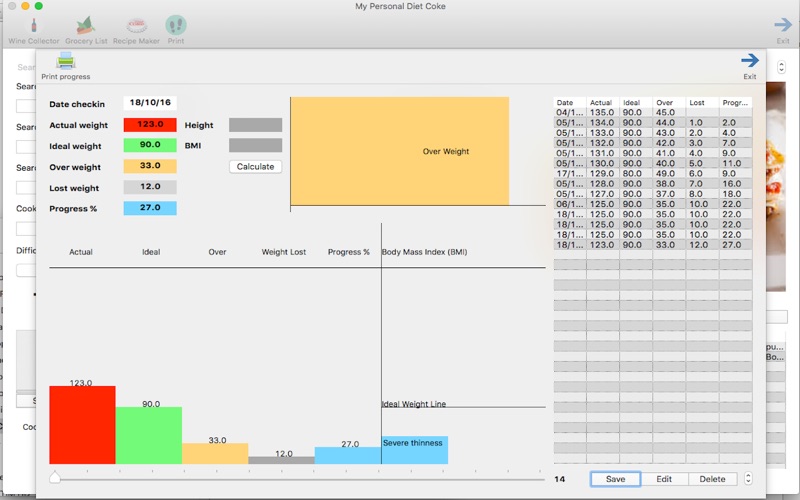Launch the Recipe Maker icon
800x500 pixels.
(x=136, y=26)
